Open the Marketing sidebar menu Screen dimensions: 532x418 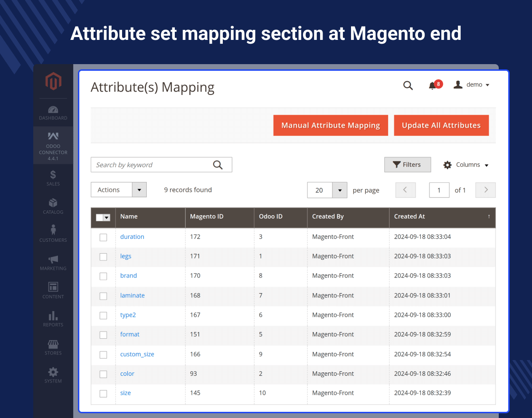[x=53, y=263]
